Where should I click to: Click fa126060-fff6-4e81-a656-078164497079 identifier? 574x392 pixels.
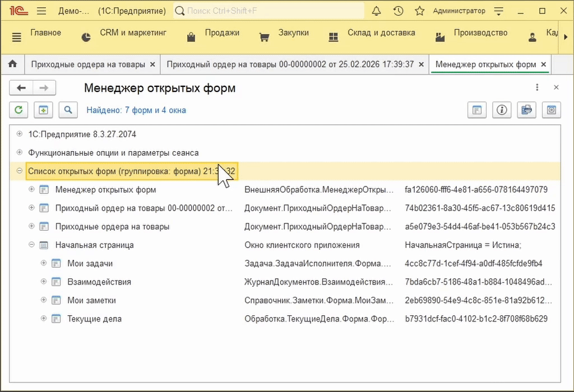click(x=476, y=190)
